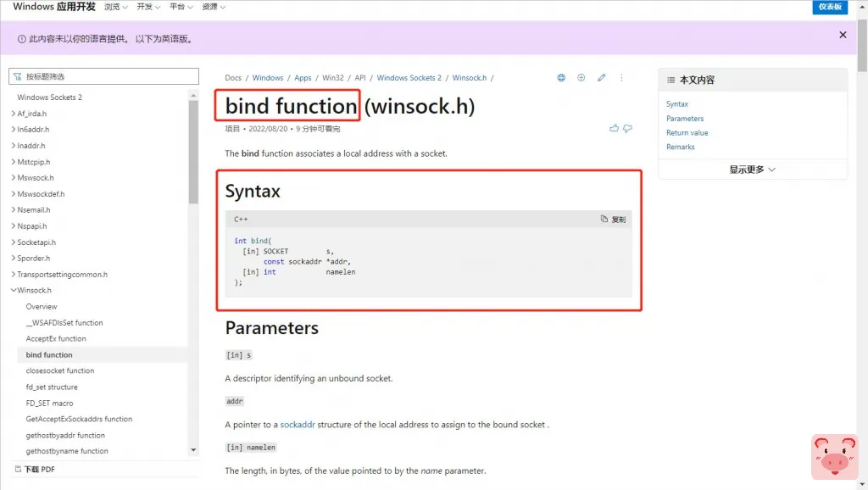Open GetAcceptExSockaddrs function page
The width and height of the screenshot is (868, 490).
[x=79, y=419]
